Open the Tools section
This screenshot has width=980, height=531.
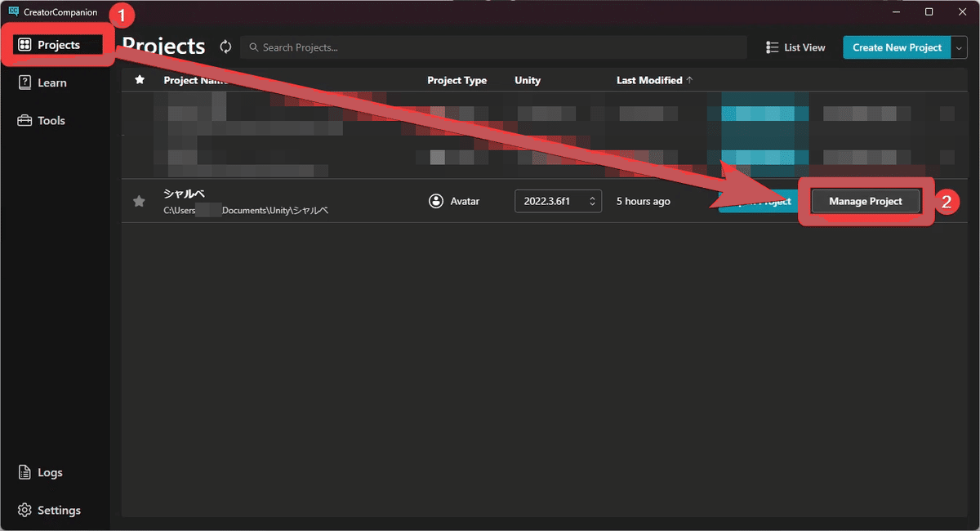(x=41, y=120)
